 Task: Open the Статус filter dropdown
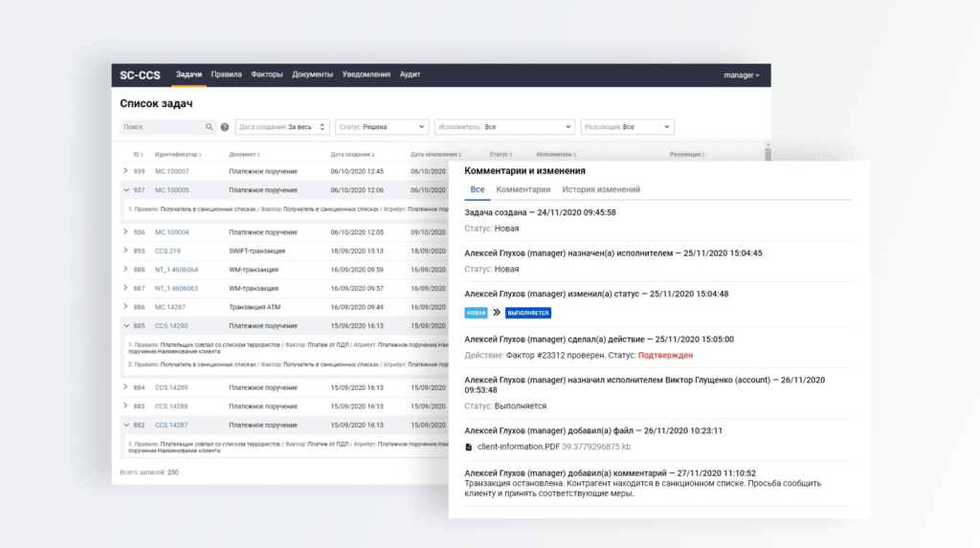[x=382, y=126]
